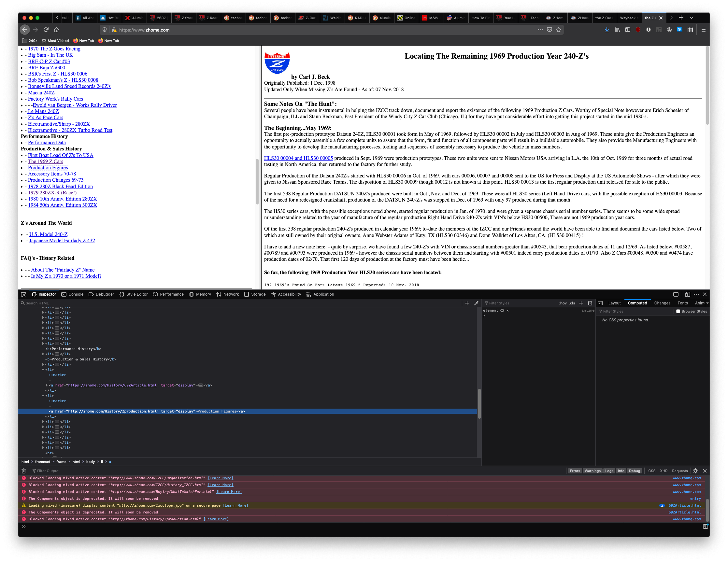Toggle the Errors console filter

pos(575,471)
